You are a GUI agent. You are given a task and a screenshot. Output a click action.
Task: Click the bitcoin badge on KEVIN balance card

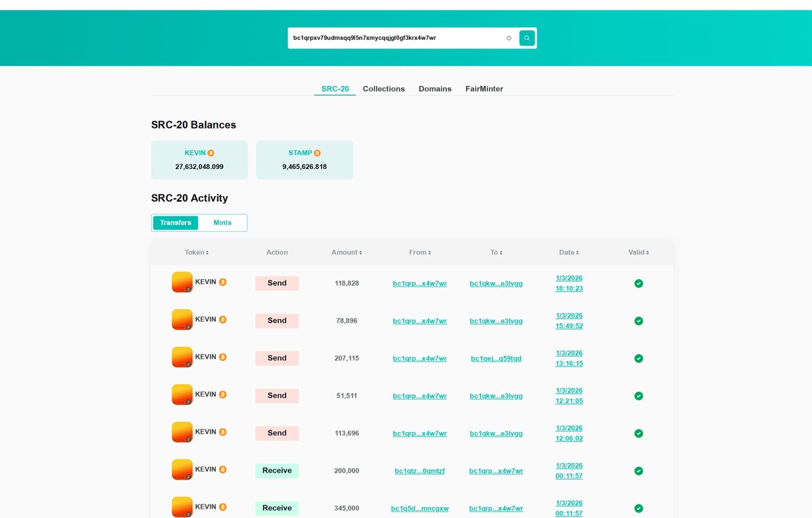tap(211, 154)
